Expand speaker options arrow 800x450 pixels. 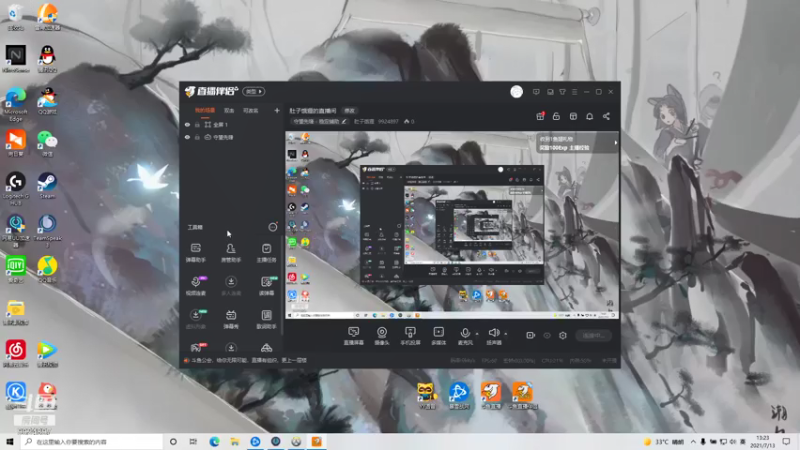click(x=506, y=334)
